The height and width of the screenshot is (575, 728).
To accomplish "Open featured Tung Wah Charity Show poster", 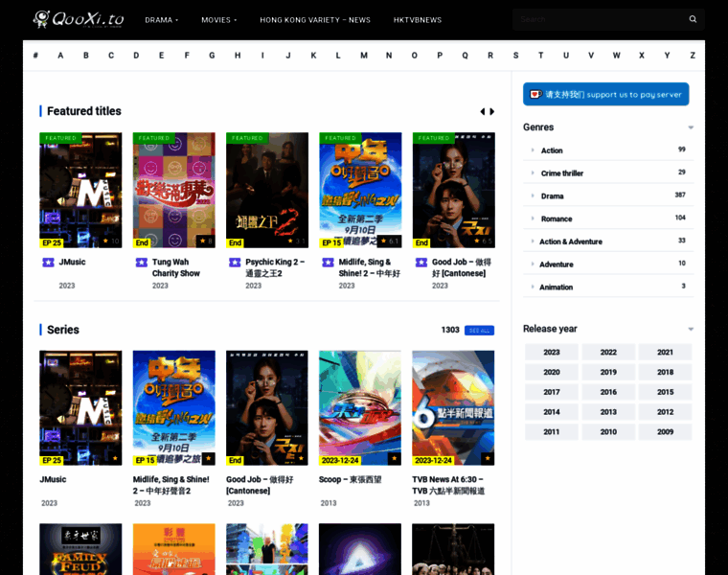I will 174,190.
